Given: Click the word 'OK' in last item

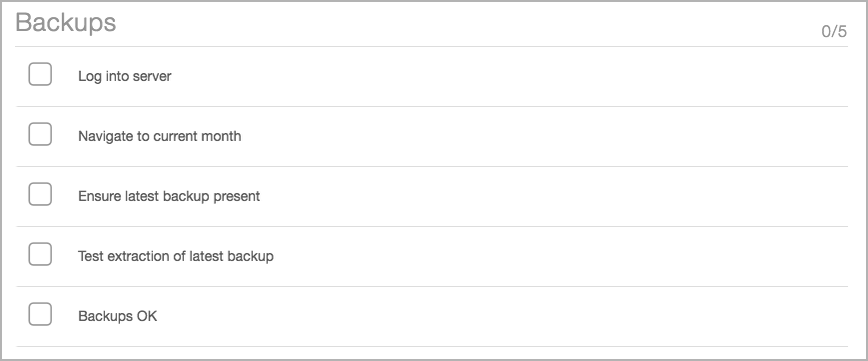Looking at the screenshot, I should (147, 316).
